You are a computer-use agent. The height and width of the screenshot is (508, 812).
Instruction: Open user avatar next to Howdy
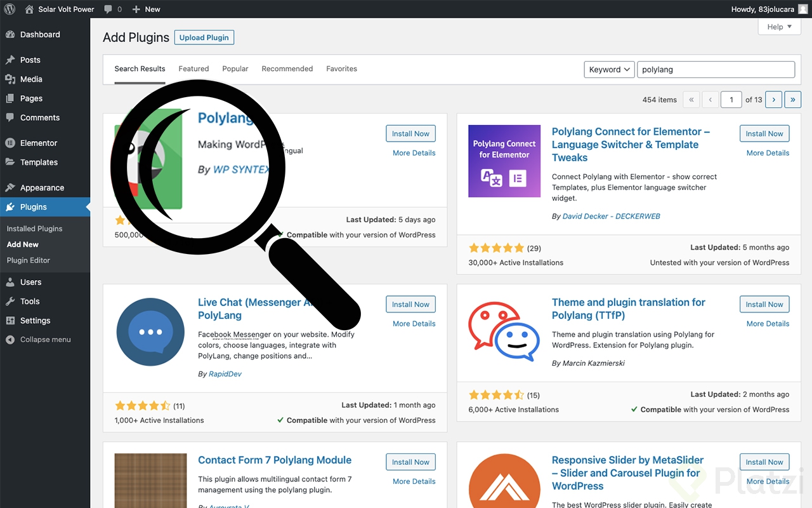(803, 10)
